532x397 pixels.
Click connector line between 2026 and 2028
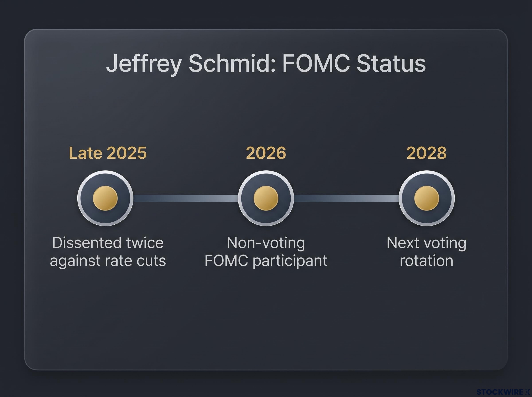point(346,198)
